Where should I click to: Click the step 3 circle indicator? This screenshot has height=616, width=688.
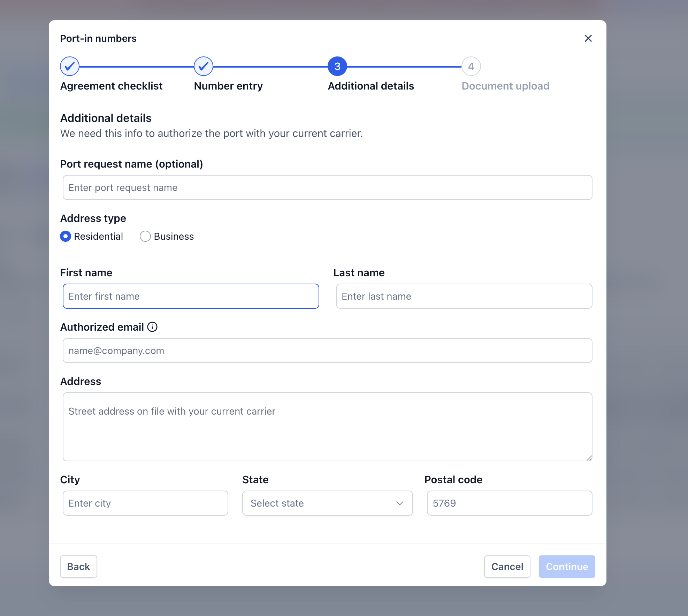click(337, 66)
